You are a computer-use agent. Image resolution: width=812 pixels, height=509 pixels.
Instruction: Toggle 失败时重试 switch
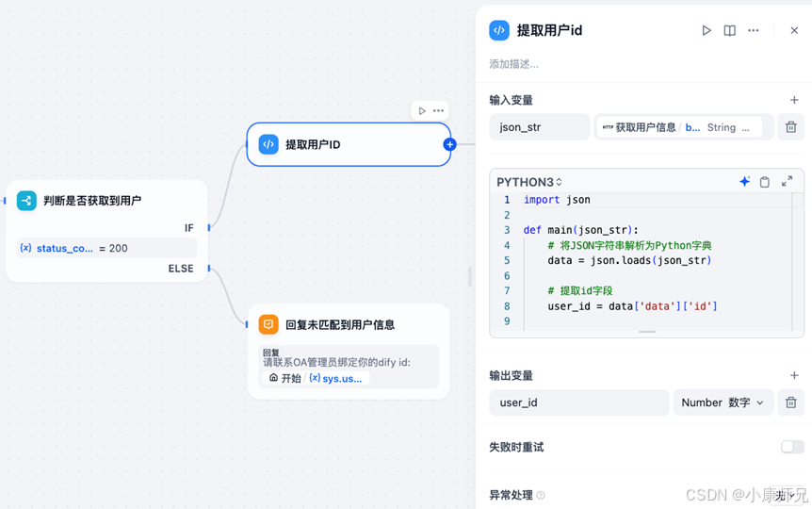click(792, 447)
